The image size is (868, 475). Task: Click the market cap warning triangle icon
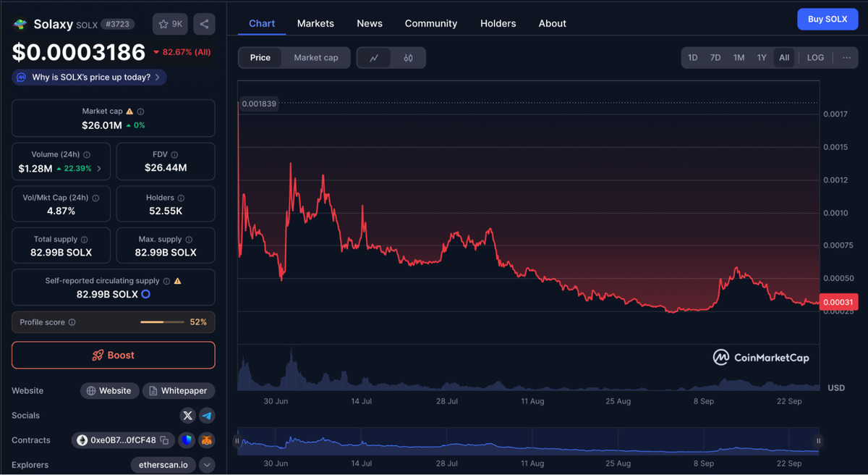[129, 112]
